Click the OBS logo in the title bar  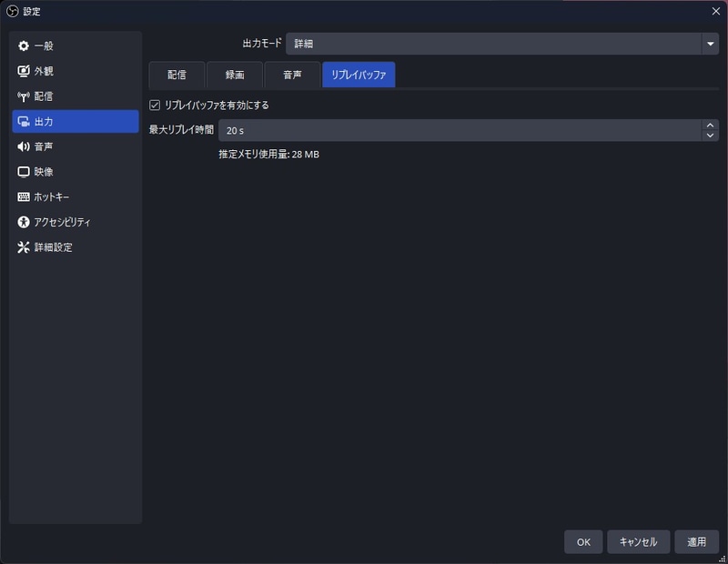click(13, 12)
